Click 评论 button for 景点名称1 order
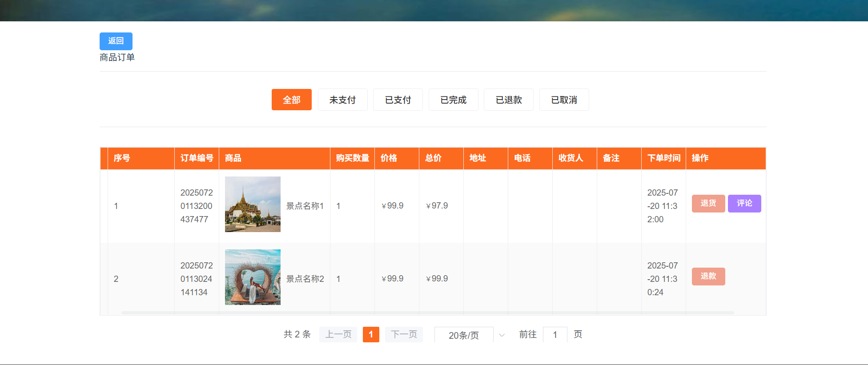This screenshot has height=365, width=868. click(x=744, y=203)
